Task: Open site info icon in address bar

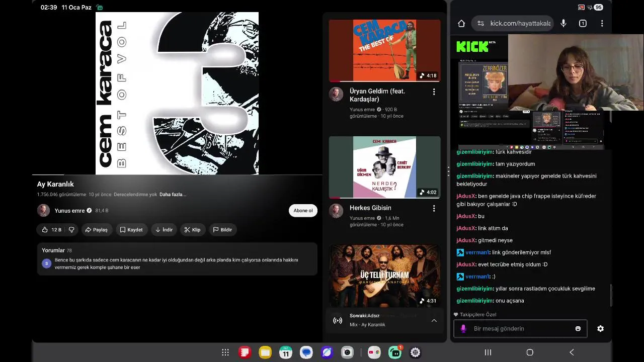Action: tap(480, 23)
